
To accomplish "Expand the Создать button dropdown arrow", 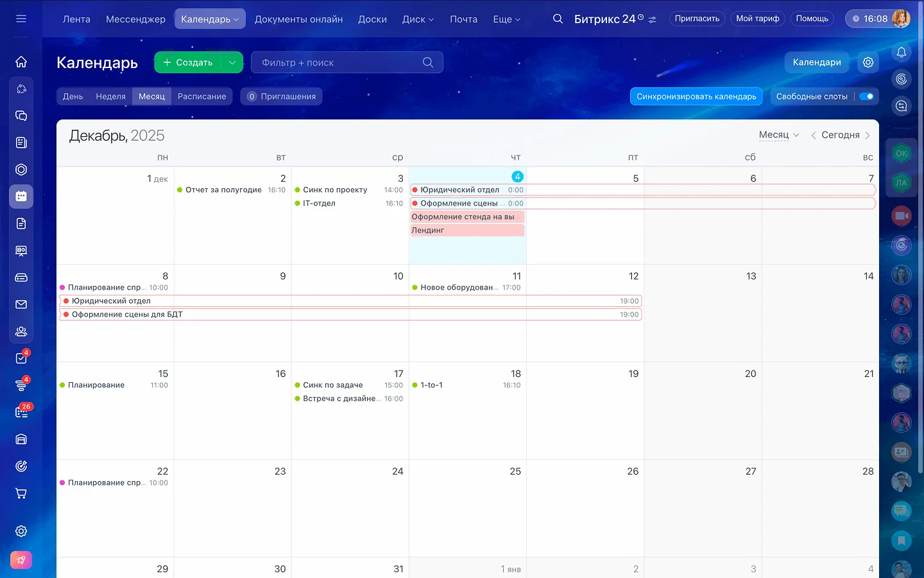I will coord(232,62).
